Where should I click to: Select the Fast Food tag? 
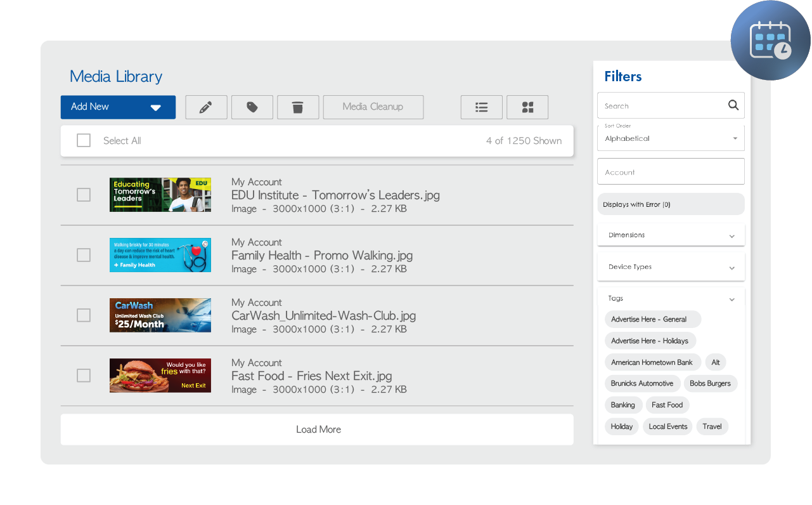coord(667,405)
